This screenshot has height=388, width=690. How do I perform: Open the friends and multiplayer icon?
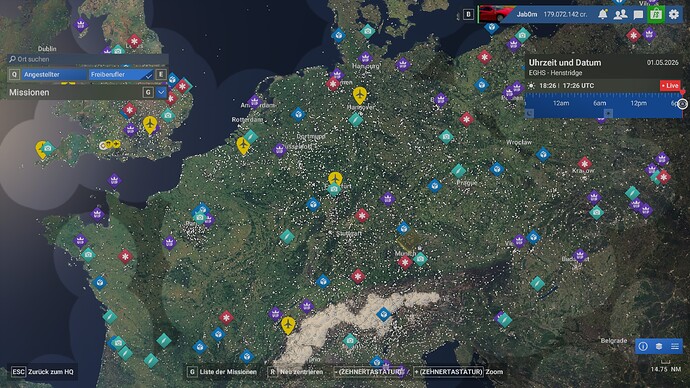tap(620, 15)
